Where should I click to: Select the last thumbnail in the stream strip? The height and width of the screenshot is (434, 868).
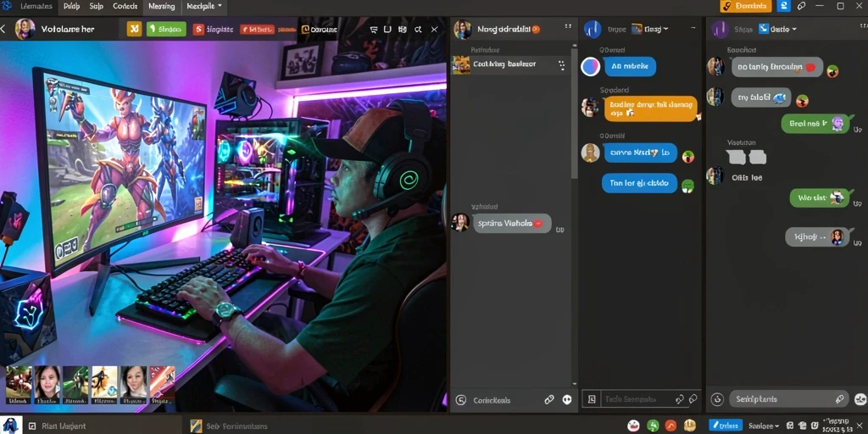point(162,385)
